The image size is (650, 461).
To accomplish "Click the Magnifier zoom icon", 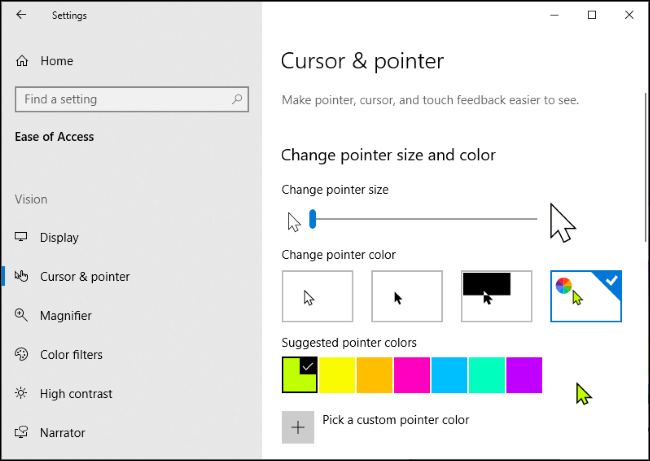I will (x=21, y=315).
